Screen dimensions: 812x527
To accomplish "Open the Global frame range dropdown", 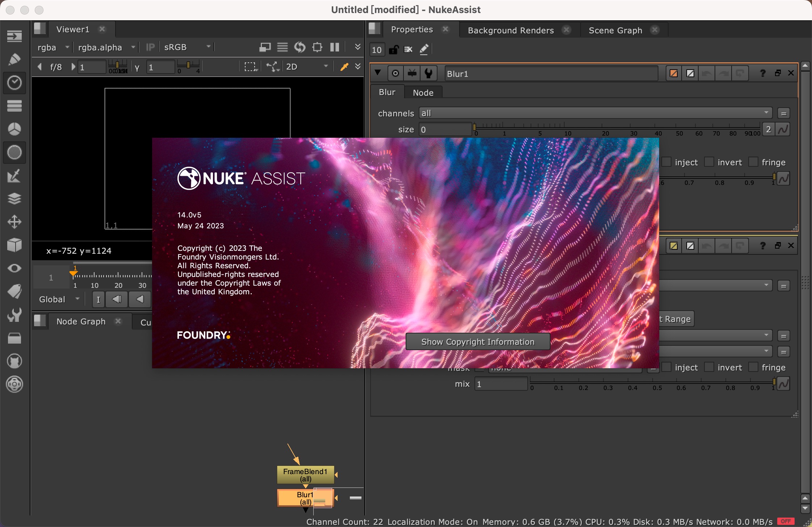I will 59,299.
